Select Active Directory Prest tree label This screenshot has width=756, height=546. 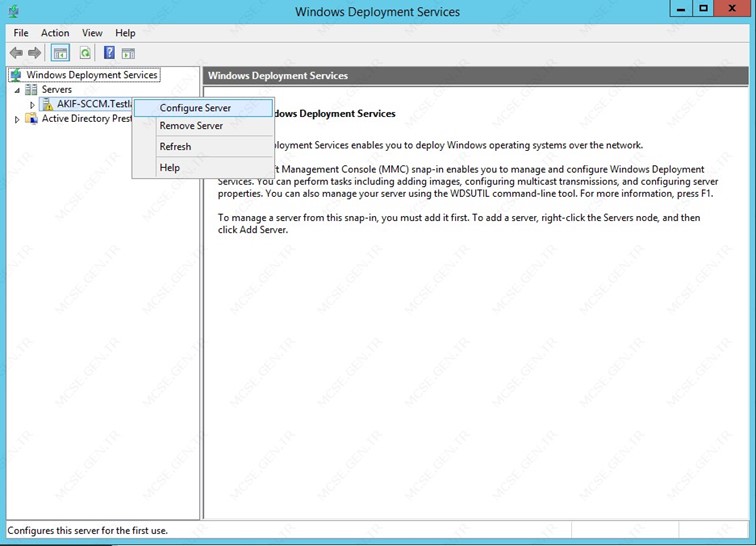tap(87, 119)
